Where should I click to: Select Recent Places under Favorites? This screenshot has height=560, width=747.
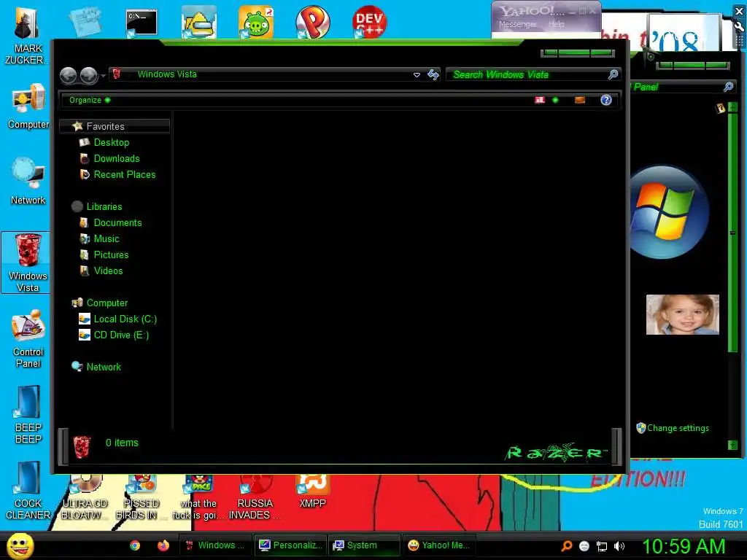click(x=117, y=175)
